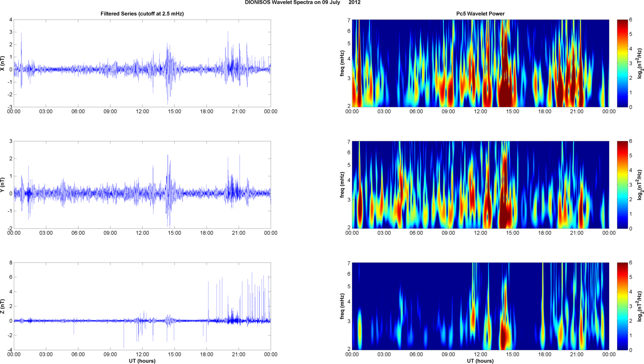
Task: Select the freq (mHz) label of middle spectrogram
Action: [342, 185]
